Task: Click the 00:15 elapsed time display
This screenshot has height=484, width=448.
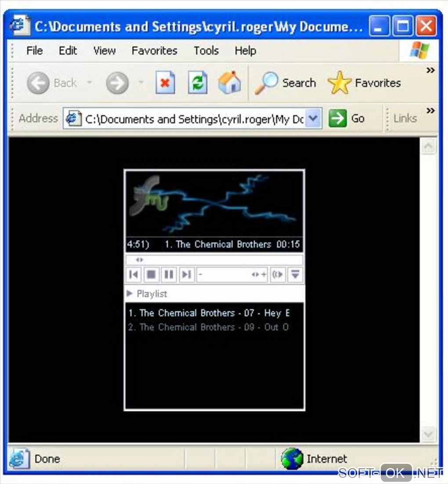Action: click(288, 244)
